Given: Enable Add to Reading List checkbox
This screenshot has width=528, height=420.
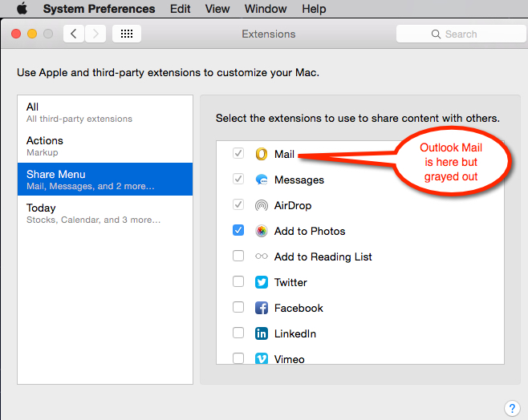Looking at the screenshot, I should click(x=238, y=256).
